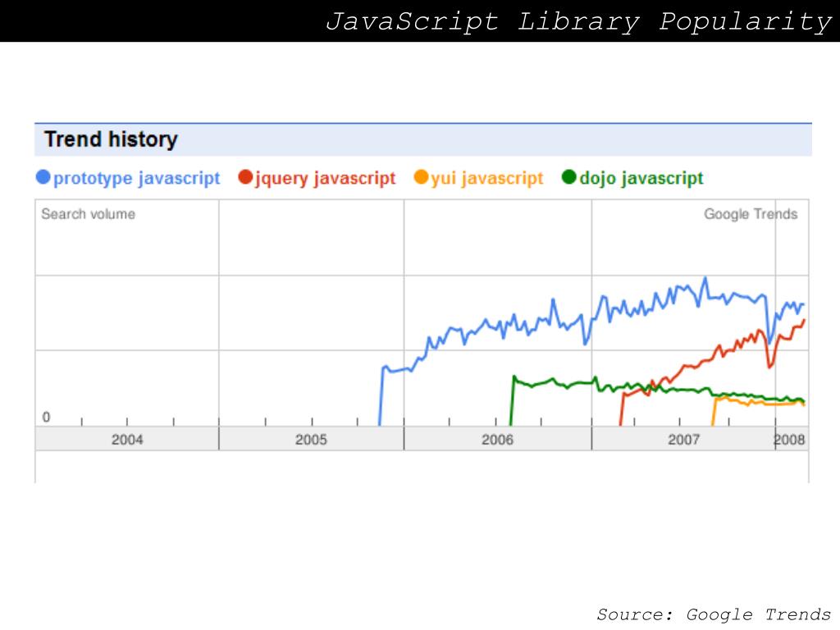This screenshot has height=630, width=840.
Task: Select the 2004 year label on timeline
Action: [127, 440]
